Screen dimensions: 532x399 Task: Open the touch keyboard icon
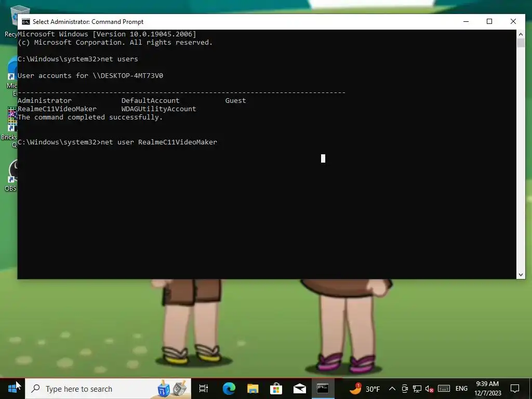click(444, 389)
